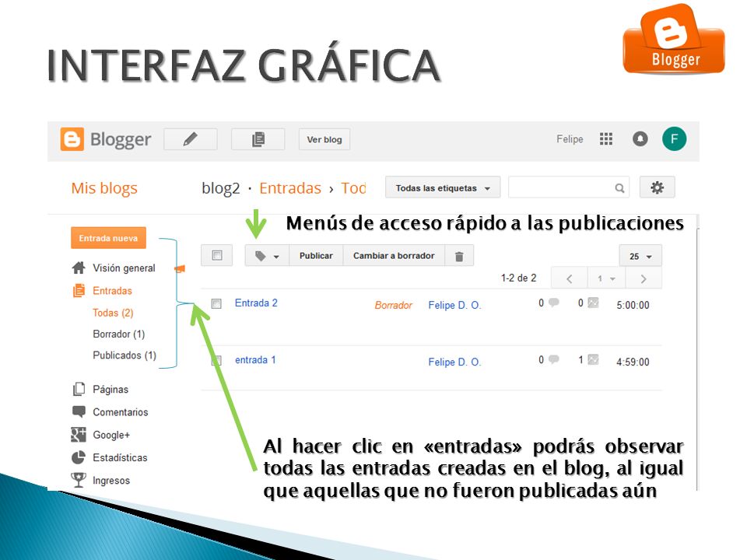747x560 pixels.
Task: Click the Páginas page icon
Action: point(79,389)
